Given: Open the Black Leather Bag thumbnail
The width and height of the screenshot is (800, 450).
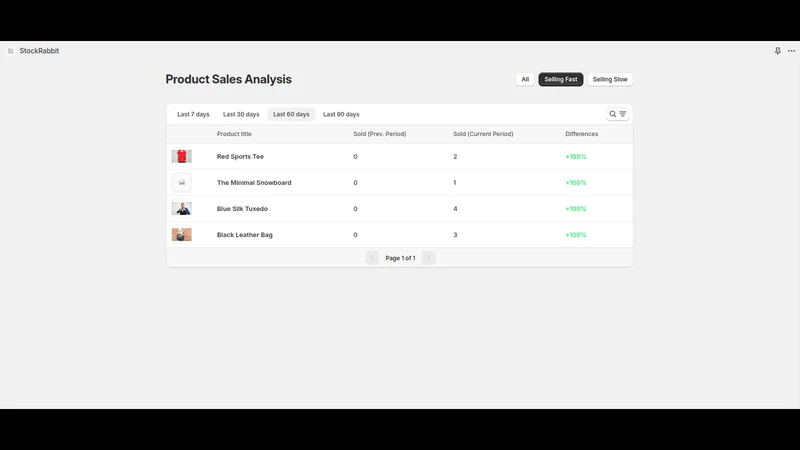Looking at the screenshot, I should (x=182, y=235).
